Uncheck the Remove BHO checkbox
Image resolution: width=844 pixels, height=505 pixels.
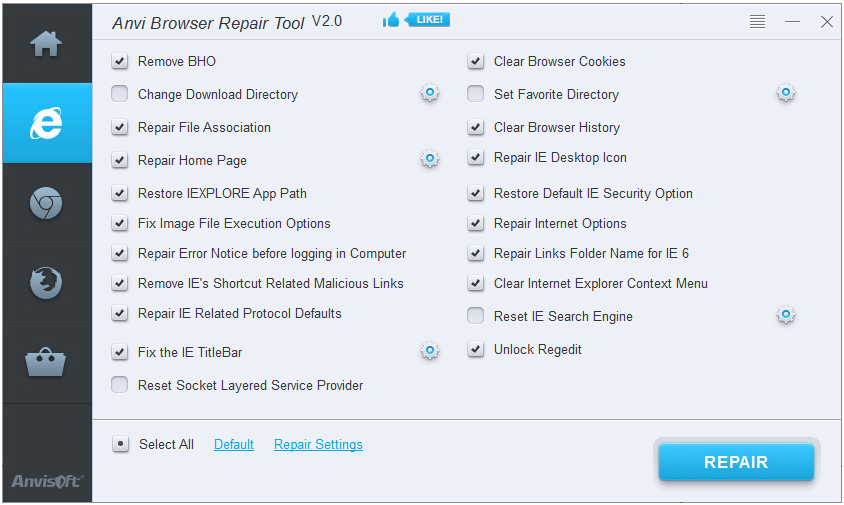[120, 62]
